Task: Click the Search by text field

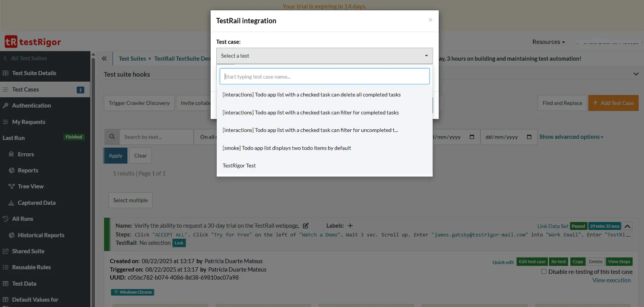Action: [156, 137]
